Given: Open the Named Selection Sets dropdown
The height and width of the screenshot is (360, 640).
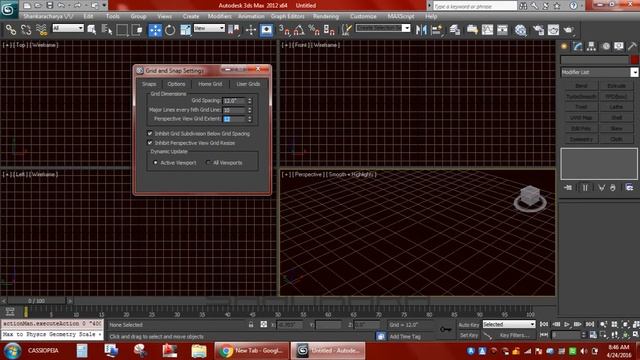Looking at the screenshot, I should click(383, 28).
